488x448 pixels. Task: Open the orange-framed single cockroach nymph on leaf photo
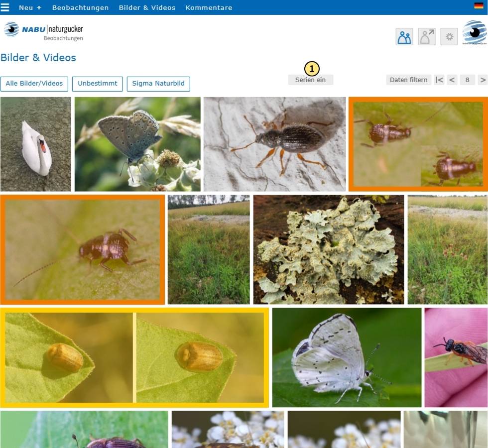pyautogui.click(x=83, y=249)
